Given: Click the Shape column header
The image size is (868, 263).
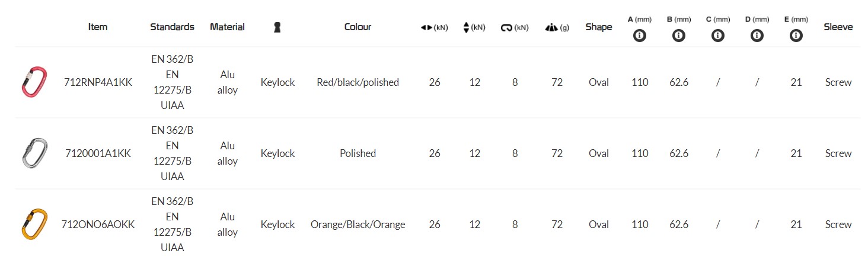Looking at the screenshot, I should click(x=598, y=27).
